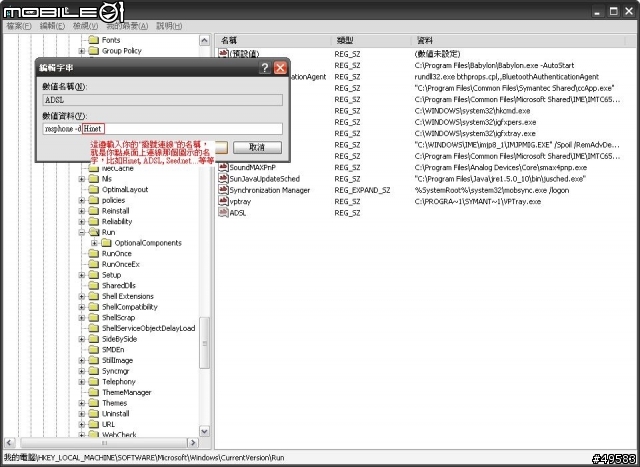640x467 pixels.
Task: Open the 說明(H) menu
Action: pyautogui.click(x=169, y=26)
